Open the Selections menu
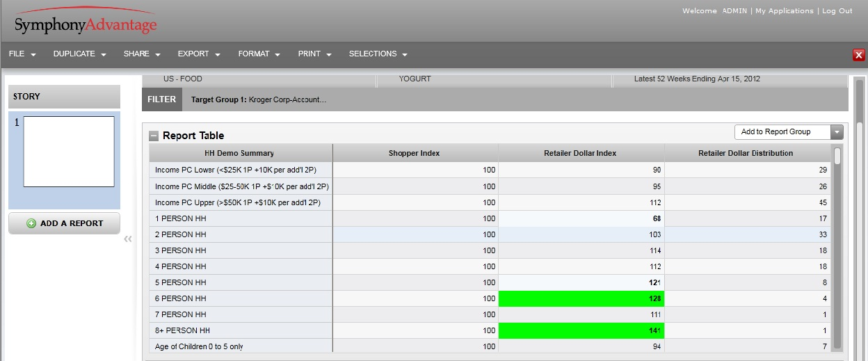The image size is (868, 361). click(378, 54)
